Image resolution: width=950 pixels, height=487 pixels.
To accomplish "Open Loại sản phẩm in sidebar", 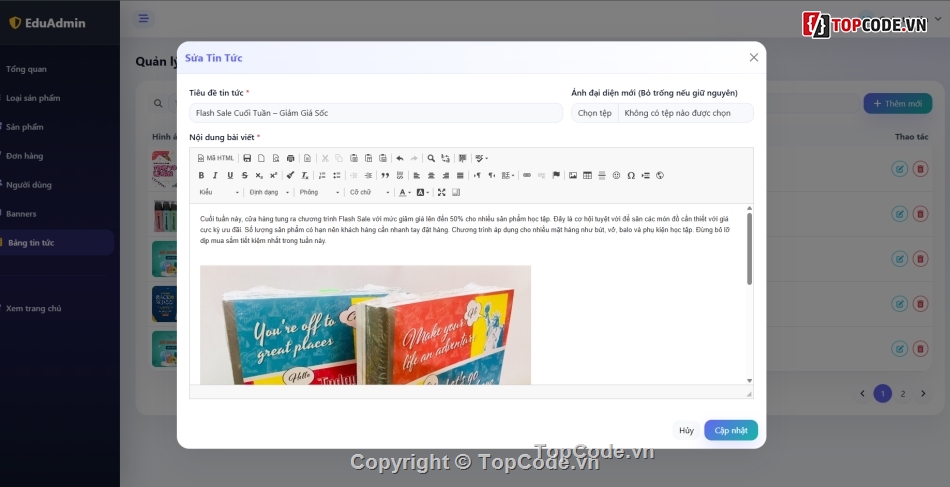I will click(33, 98).
